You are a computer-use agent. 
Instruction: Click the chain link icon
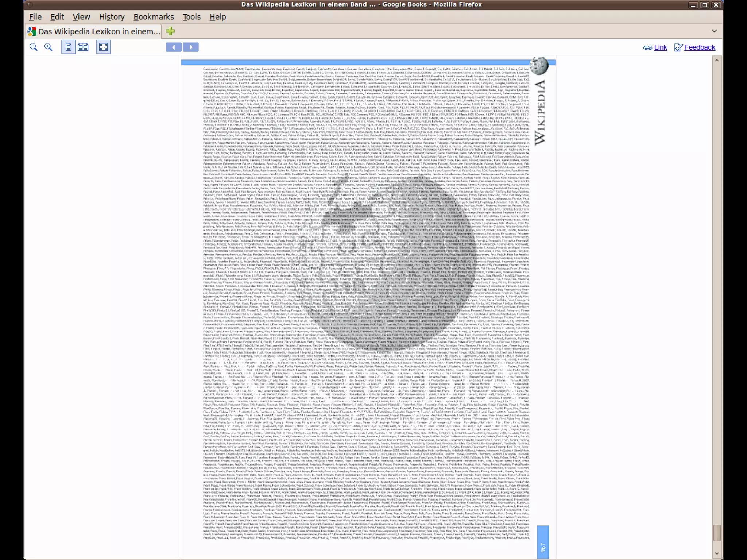click(647, 47)
